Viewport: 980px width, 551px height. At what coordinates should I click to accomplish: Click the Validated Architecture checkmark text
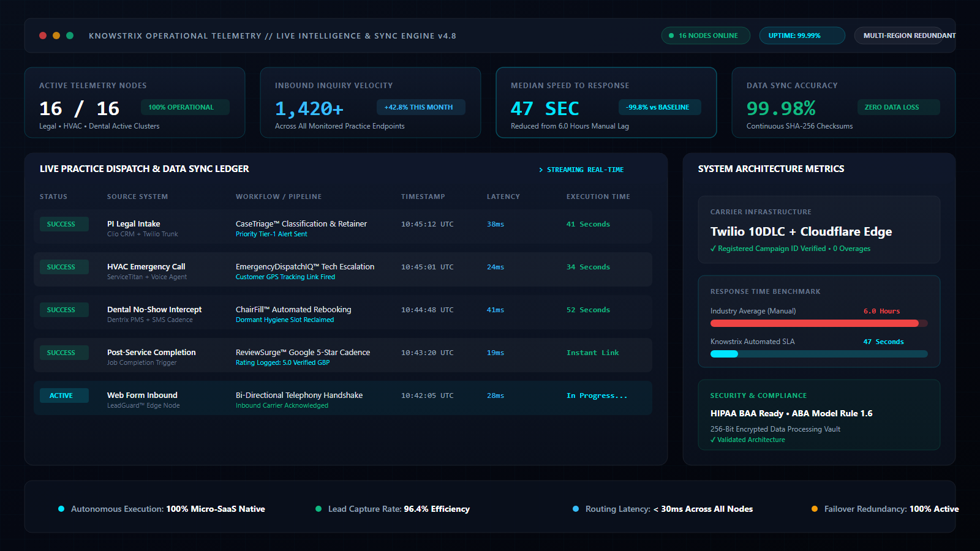click(x=748, y=440)
